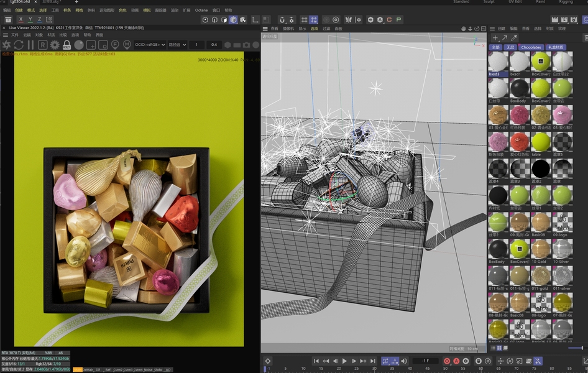Select polygons mode cube icon (highlighted)
This screenshot has height=373, width=588.
(x=233, y=19)
